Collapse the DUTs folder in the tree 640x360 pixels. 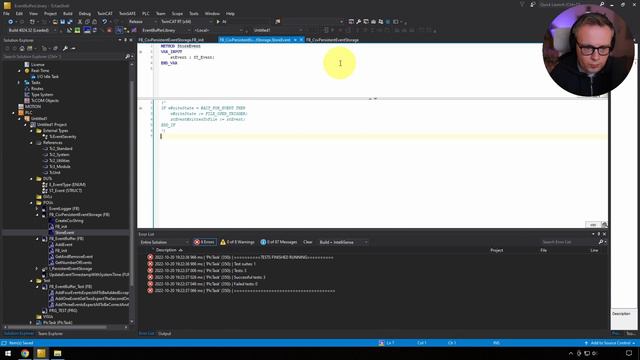point(32,179)
